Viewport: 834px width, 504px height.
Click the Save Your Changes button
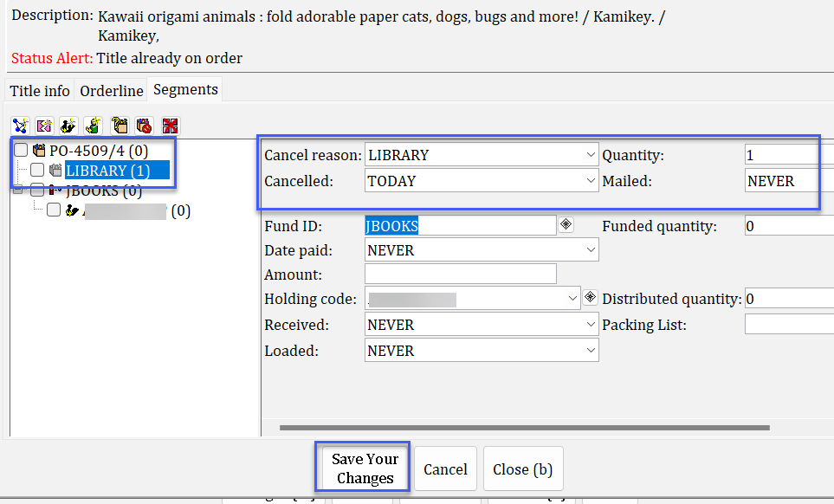(365, 468)
